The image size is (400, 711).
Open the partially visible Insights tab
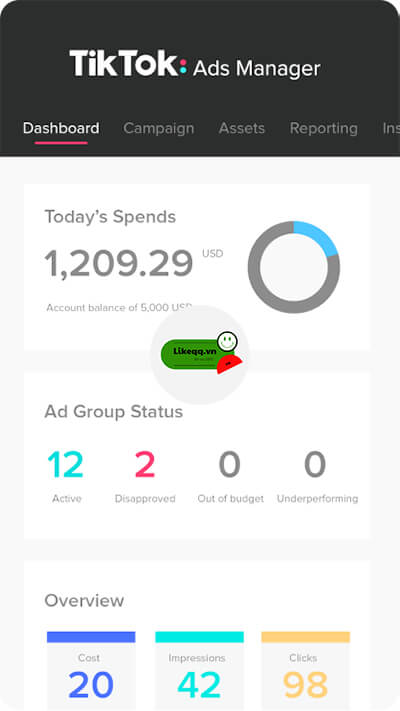pos(391,128)
